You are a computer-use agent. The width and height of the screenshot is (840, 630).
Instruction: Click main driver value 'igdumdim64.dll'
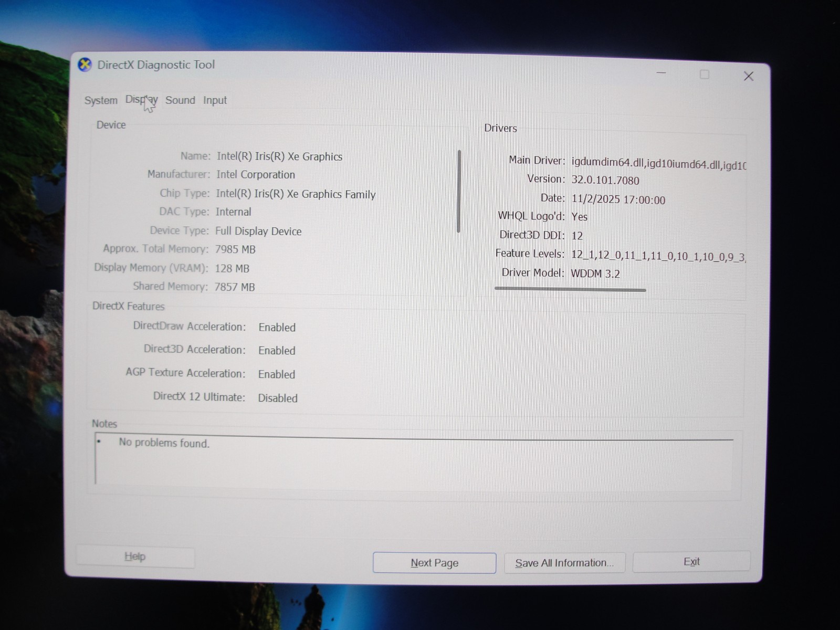click(608, 163)
